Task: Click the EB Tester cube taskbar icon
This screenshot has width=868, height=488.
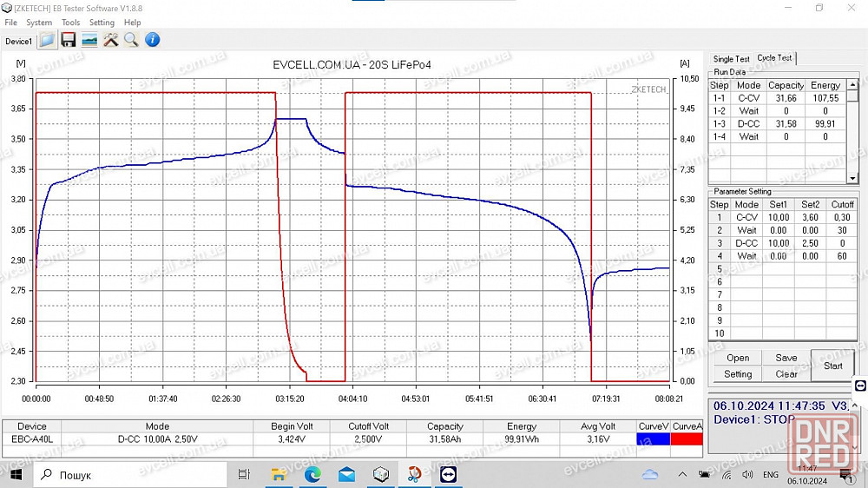Action: pos(381,475)
